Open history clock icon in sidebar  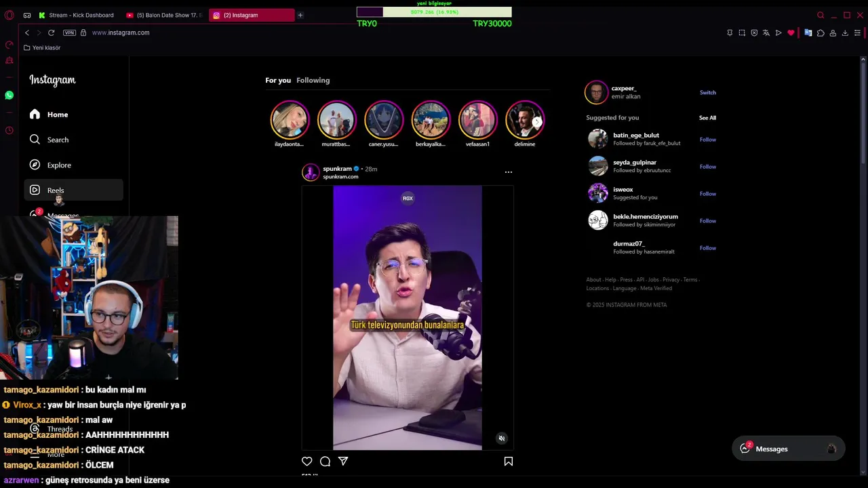point(9,130)
